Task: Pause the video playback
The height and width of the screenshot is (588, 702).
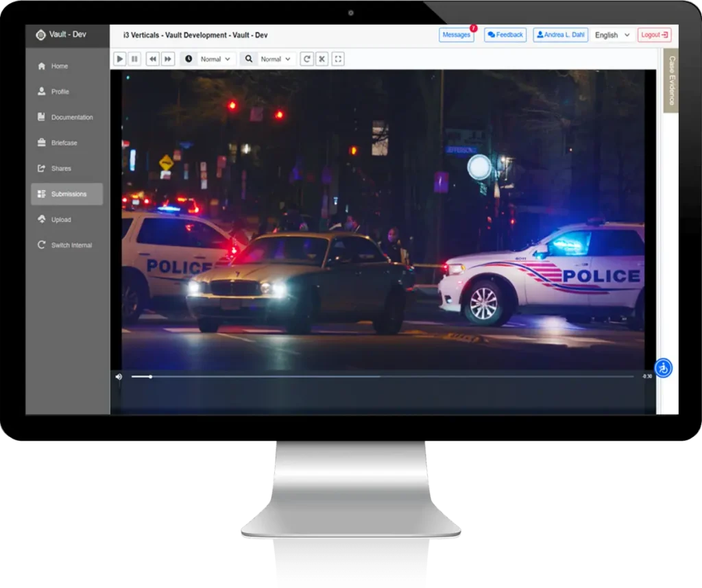Action: [134, 59]
